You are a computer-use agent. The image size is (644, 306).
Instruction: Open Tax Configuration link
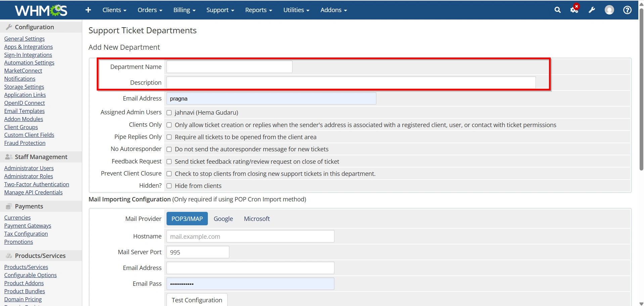26,234
